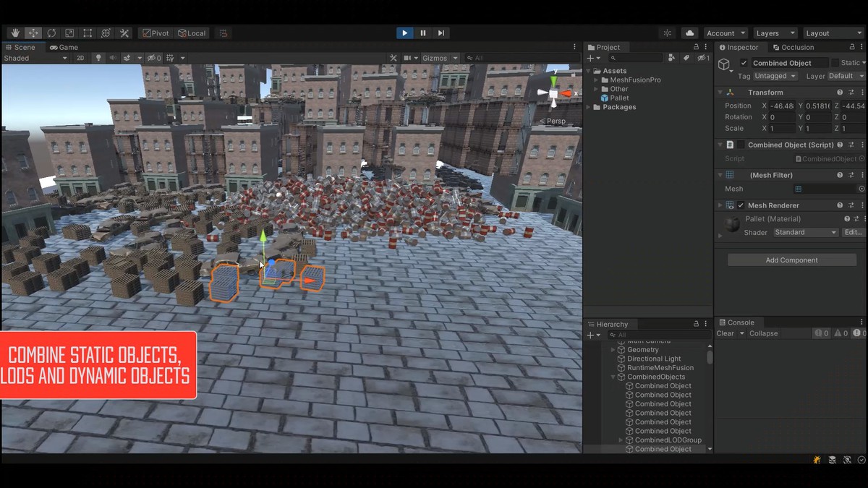Lock the Project panel

pos(696,47)
